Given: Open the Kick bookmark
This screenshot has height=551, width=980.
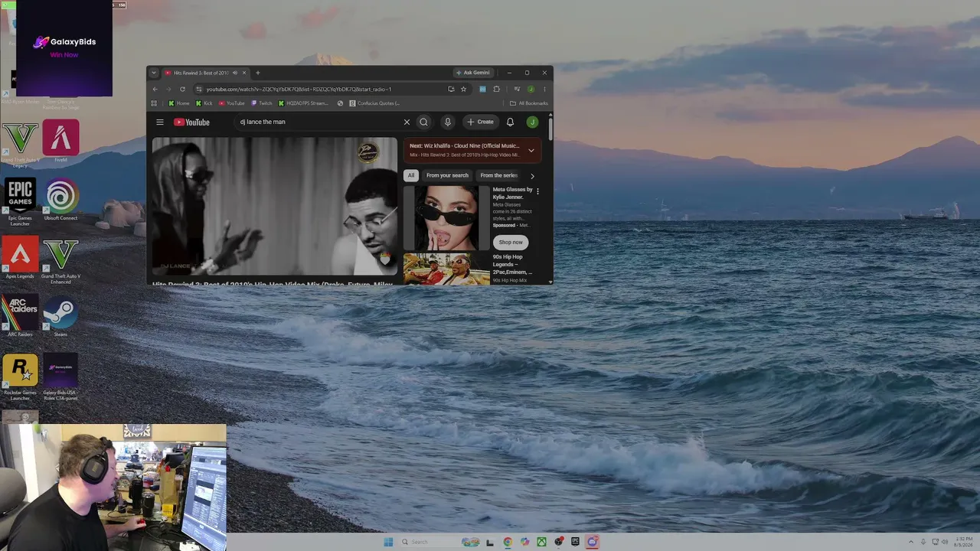Looking at the screenshot, I should tap(204, 103).
